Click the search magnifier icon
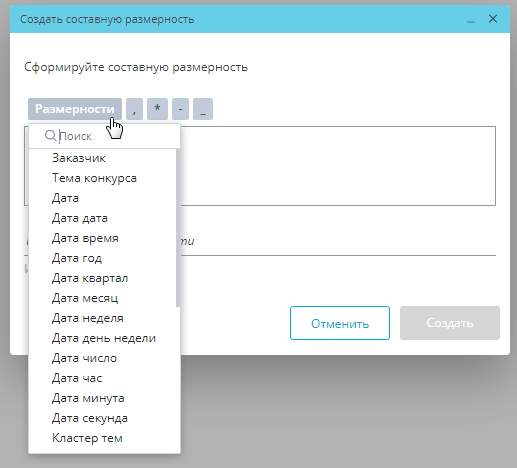The image size is (517, 468). coord(50,135)
